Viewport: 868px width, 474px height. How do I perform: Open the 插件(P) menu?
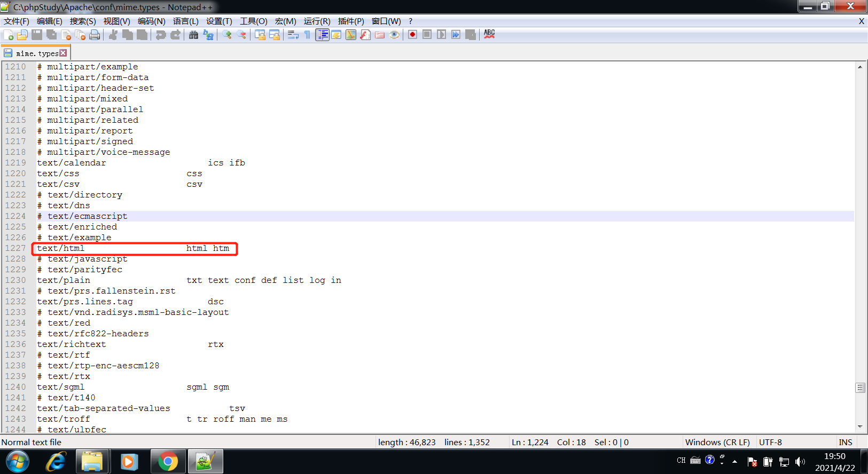tap(351, 21)
